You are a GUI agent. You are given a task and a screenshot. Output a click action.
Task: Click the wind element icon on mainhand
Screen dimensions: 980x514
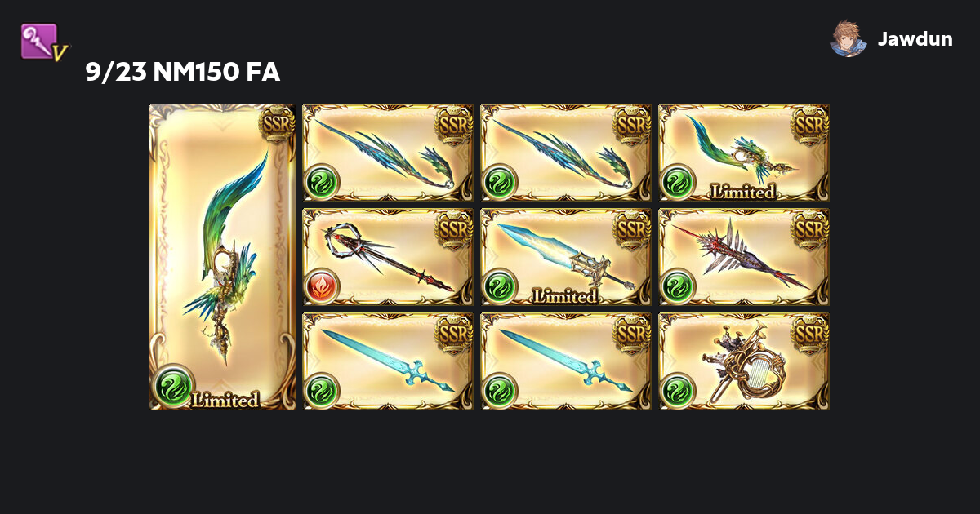coord(174,385)
